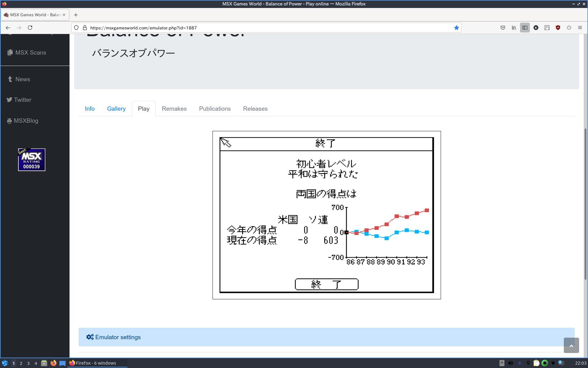Click the 22:03 clock

tap(581, 363)
